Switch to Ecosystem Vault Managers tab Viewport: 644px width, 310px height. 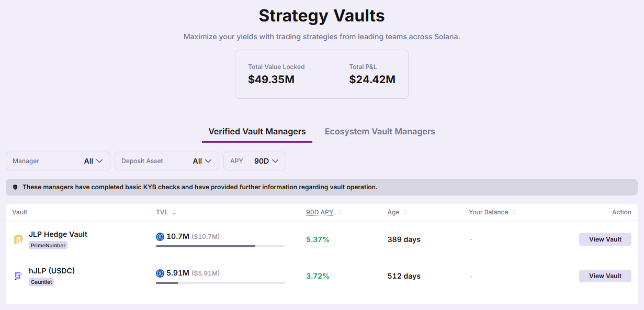(380, 132)
